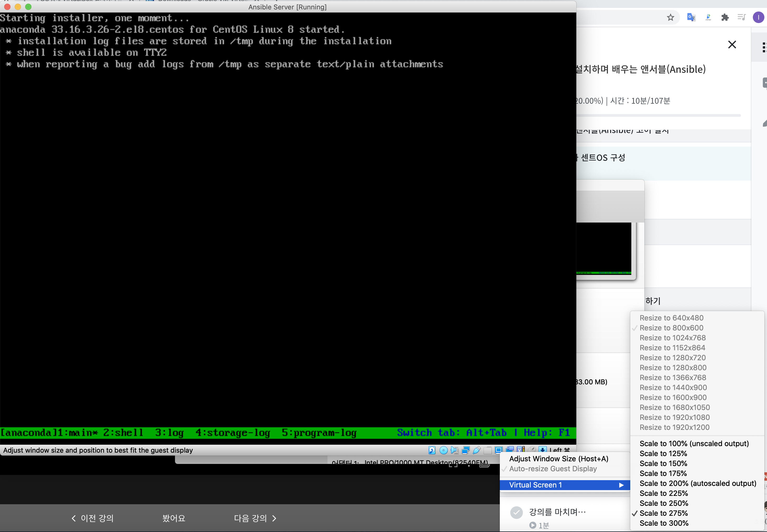Image resolution: width=767 pixels, height=532 pixels.
Task: Click the course progress bar
Action: pos(659,115)
